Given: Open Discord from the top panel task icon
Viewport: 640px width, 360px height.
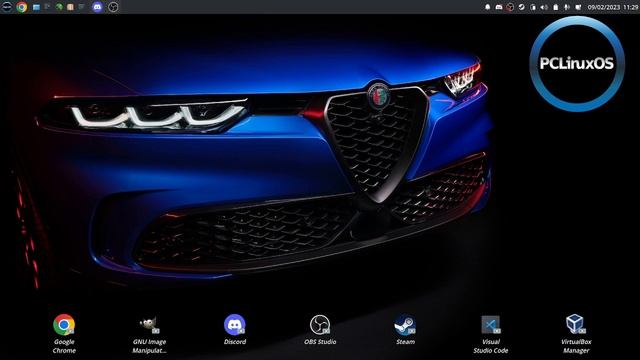Looking at the screenshot, I should coord(97,7).
